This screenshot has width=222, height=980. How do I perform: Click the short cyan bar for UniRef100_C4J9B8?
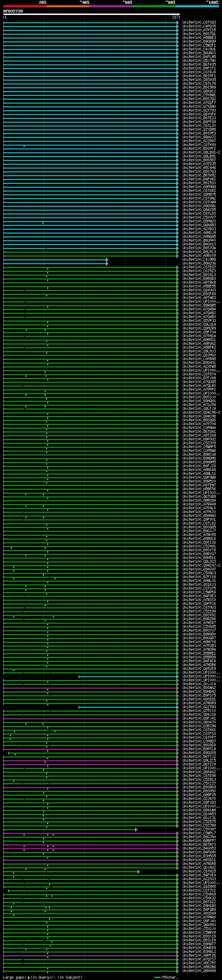(x=56, y=260)
